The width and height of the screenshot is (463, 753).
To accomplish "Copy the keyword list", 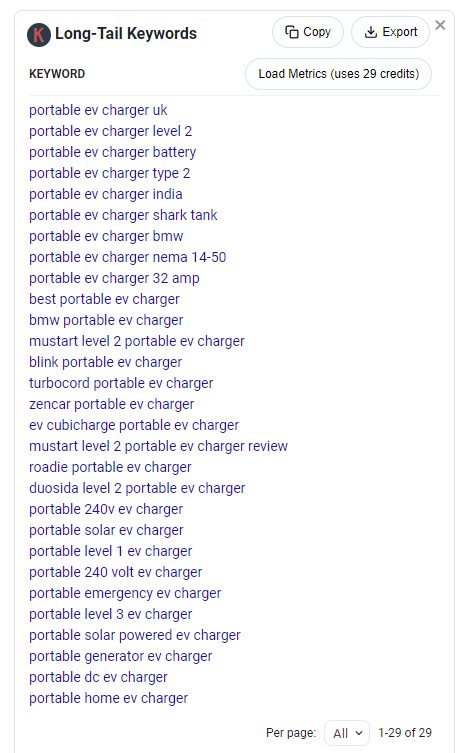I will click(x=308, y=32).
